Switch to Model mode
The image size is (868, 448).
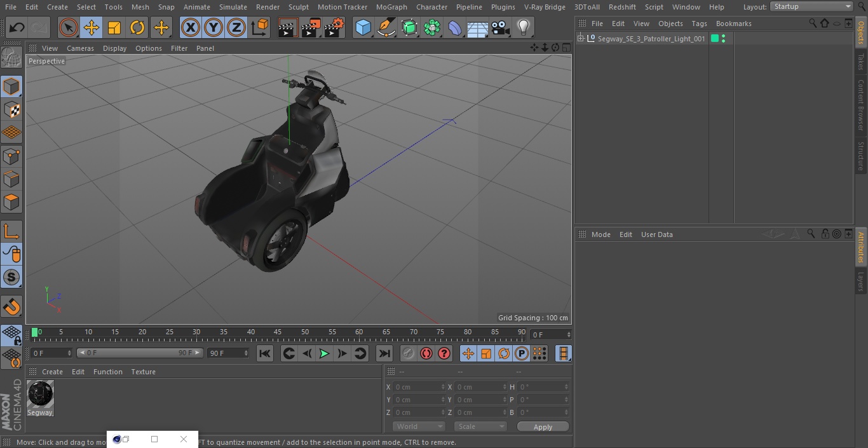click(x=11, y=86)
